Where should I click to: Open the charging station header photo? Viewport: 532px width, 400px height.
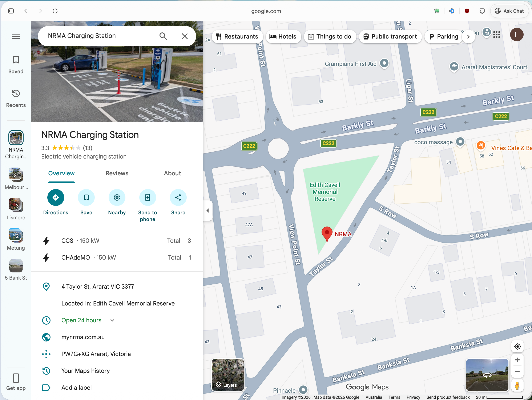point(117,84)
